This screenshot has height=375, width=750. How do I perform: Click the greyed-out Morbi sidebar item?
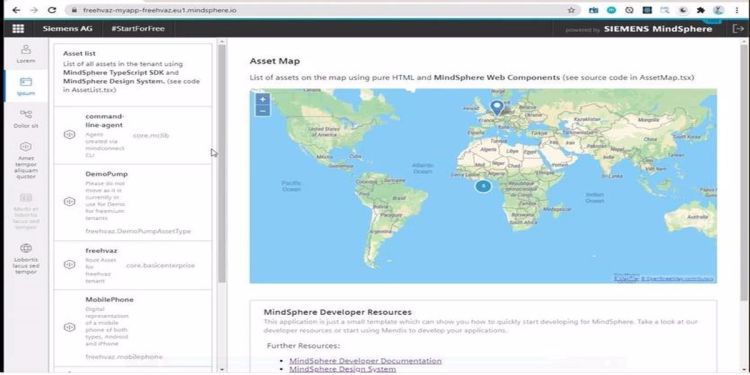(x=26, y=211)
